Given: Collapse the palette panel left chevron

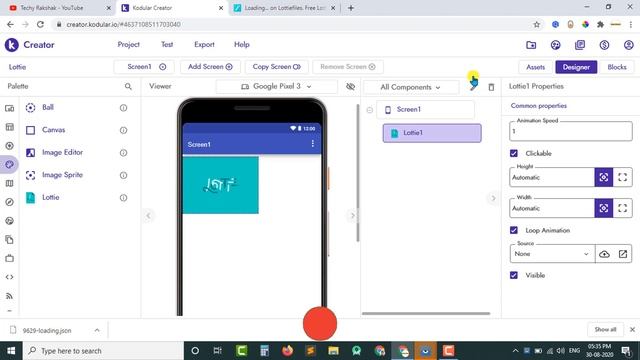Looking at the screenshot, I should 148,215.
